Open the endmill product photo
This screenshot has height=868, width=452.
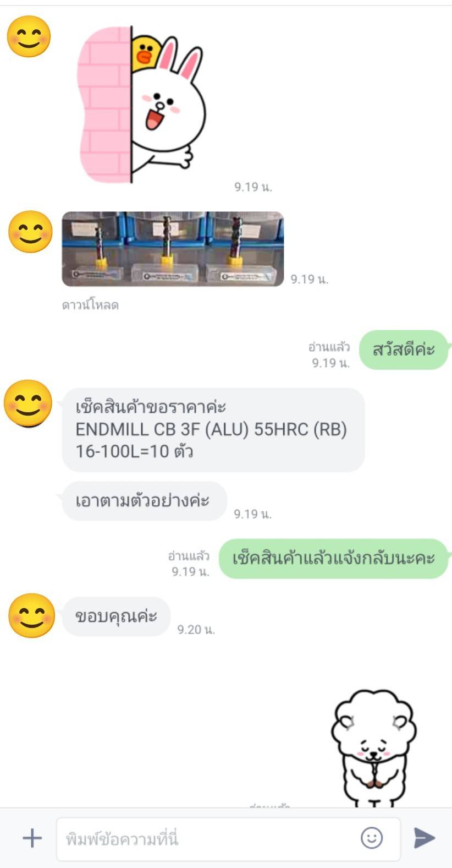(x=173, y=249)
